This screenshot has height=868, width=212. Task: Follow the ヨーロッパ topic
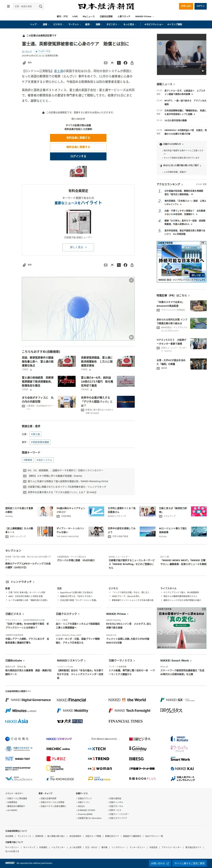click(43, 51)
